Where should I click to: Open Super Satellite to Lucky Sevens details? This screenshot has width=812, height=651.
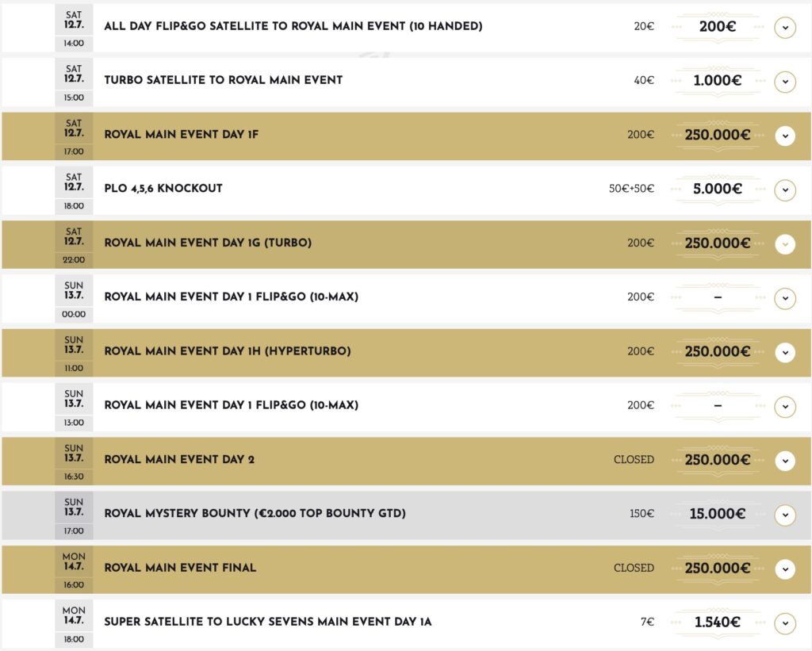(785, 623)
